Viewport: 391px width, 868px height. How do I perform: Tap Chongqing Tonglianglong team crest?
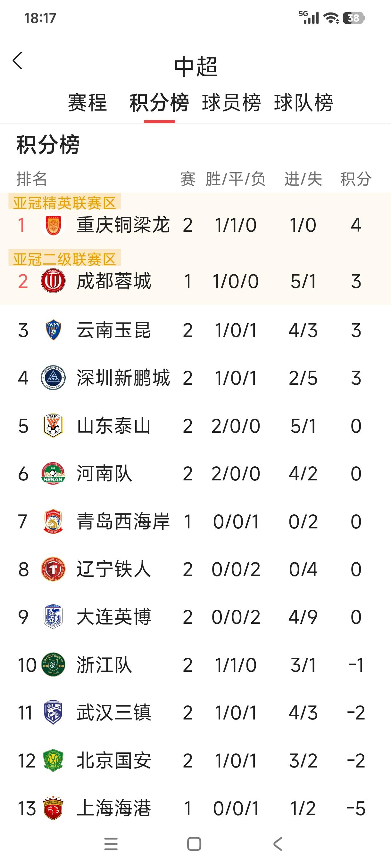coord(53,225)
